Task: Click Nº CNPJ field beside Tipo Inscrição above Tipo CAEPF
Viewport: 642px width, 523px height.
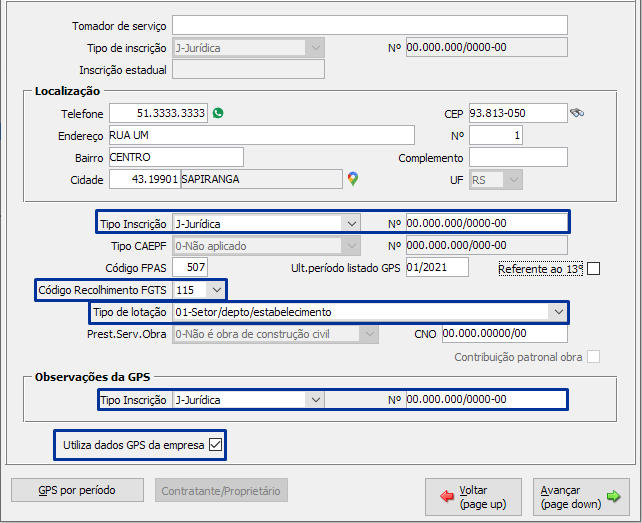Action: pos(487,223)
